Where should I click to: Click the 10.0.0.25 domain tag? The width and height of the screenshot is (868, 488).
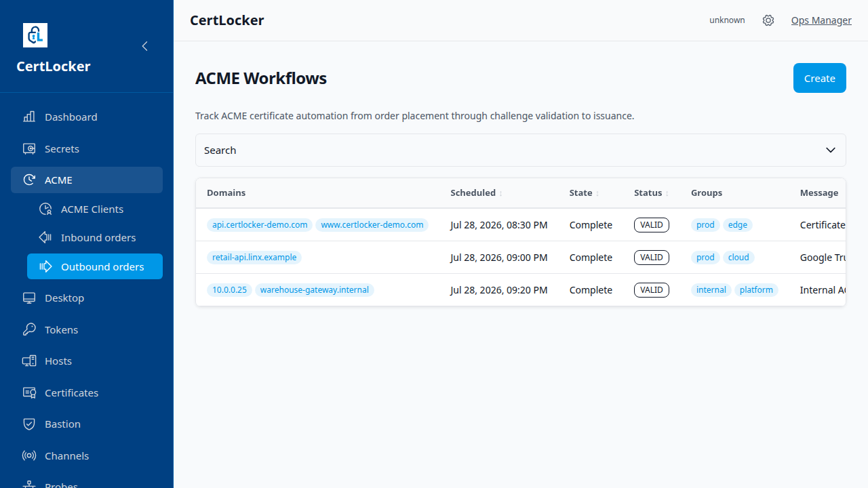[230, 289]
